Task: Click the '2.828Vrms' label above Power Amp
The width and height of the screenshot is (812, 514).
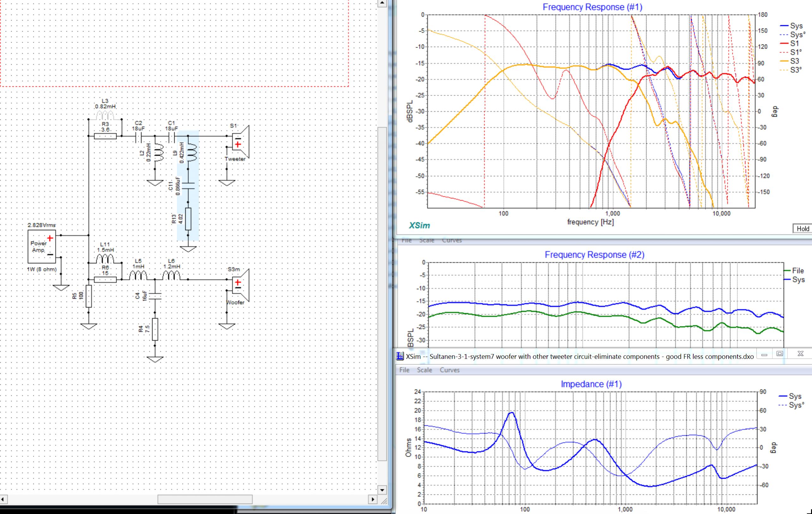Action: tap(42, 225)
